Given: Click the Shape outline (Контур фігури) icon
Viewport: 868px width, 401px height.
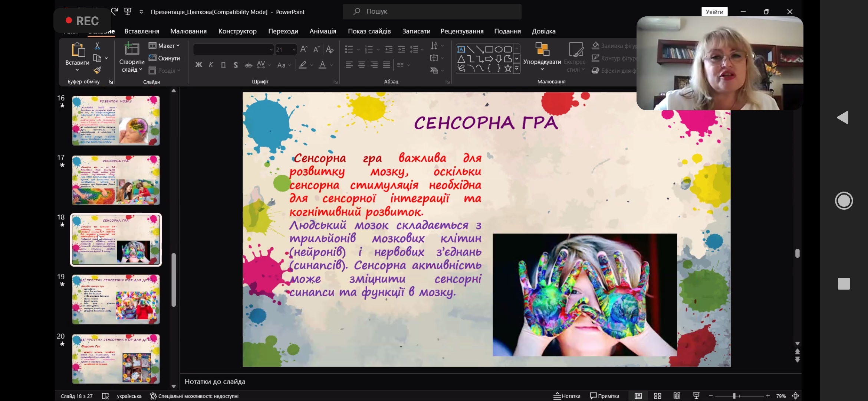Looking at the screenshot, I should point(595,58).
